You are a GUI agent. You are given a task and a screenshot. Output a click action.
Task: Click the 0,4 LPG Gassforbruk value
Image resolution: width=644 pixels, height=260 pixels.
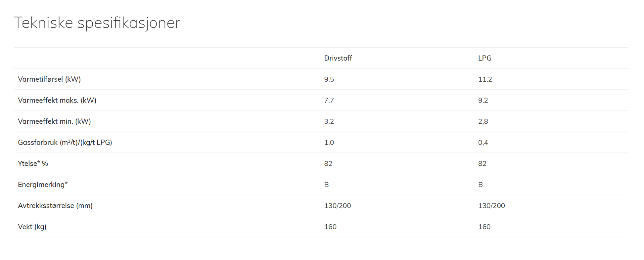tap(483, 143)
